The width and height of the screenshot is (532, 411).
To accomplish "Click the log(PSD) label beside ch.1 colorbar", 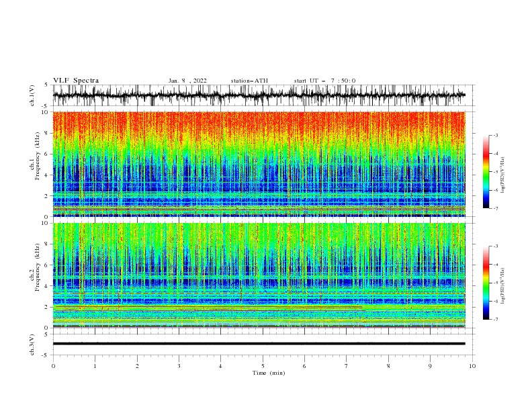I will pyautogui.click(x=502, y=175).
